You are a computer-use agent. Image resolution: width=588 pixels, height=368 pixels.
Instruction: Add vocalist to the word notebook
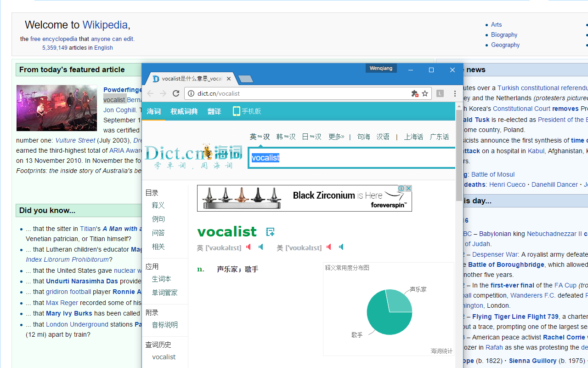click(270, 232)
